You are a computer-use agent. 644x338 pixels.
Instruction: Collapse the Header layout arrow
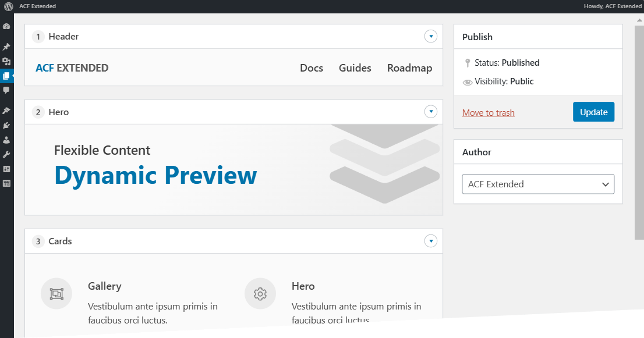431,36
